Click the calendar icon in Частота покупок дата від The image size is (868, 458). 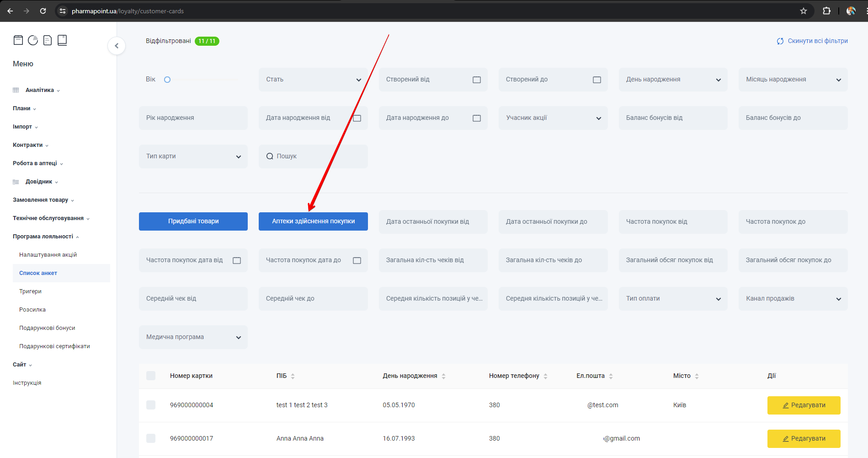237,260
